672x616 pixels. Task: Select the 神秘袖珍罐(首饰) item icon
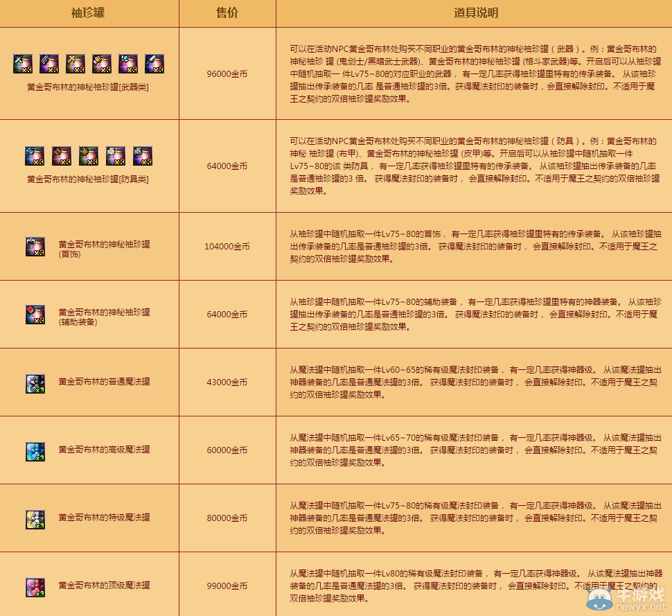pos(35,246)
